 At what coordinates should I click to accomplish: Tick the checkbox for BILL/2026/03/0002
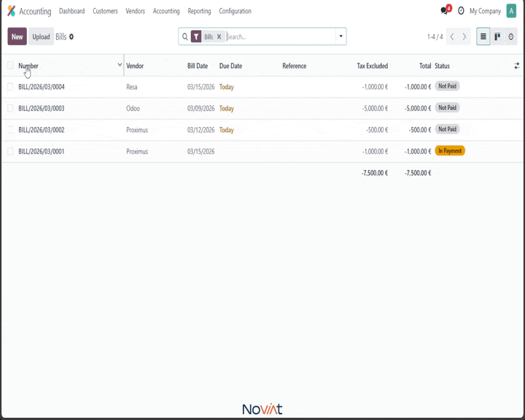[x=10, y=130]
